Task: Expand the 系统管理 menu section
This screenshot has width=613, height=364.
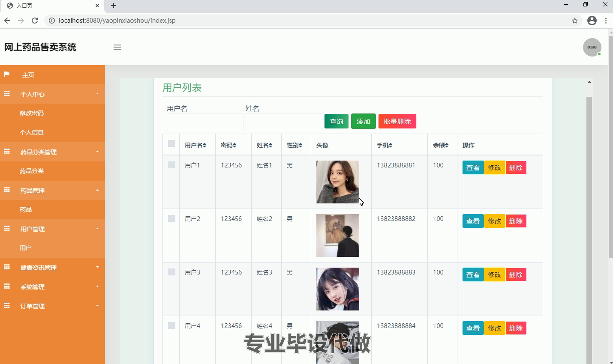Action: tap(52, 286)
